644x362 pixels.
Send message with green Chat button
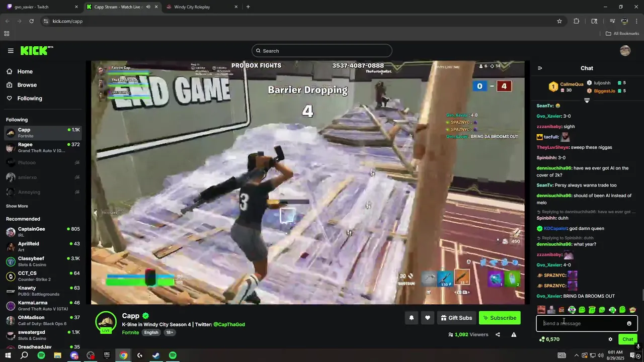pyautogui.click(x=627, y=339)
